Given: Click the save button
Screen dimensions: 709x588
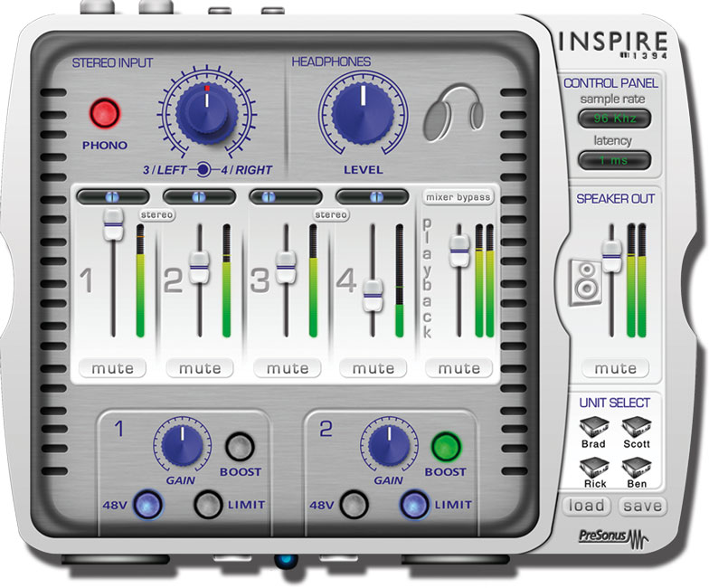Looking at the screenshot, I should [642, 506].
